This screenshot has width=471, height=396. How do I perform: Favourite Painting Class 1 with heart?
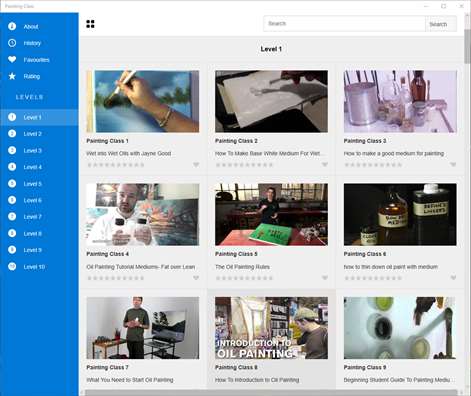click(x=196, y=165)
